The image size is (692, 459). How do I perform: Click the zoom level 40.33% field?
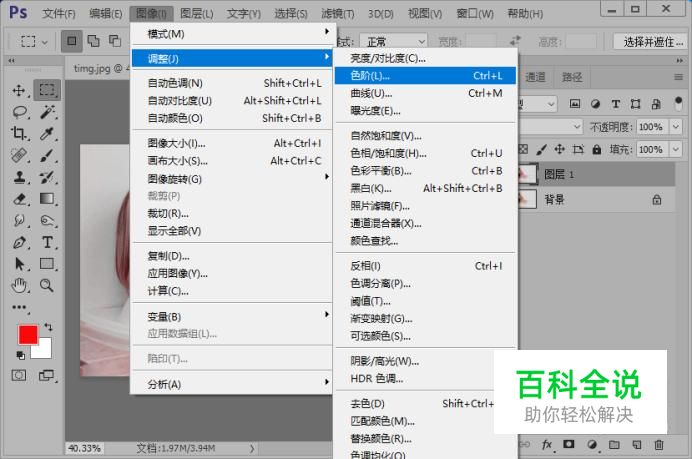point(84,448)
